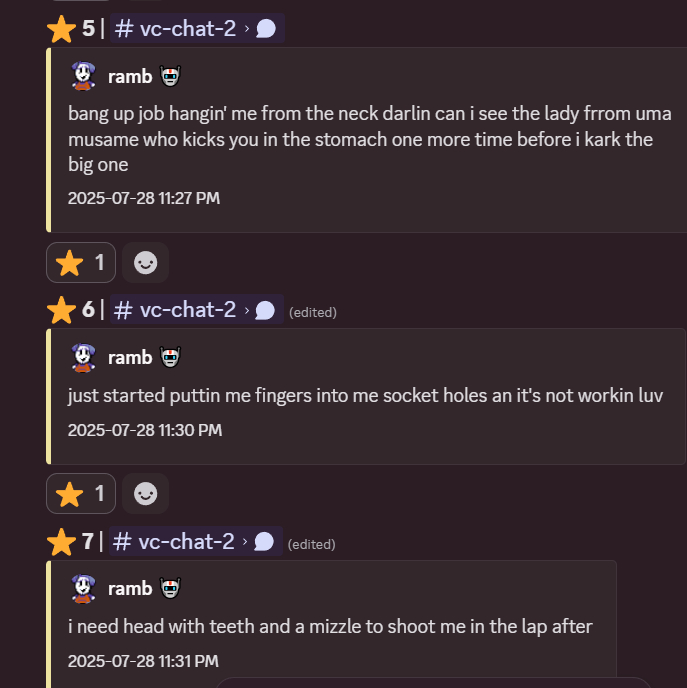Screen dimensions: 687x688
Task: Click the message bubble icon in entry 7
Action: [264, 542]
